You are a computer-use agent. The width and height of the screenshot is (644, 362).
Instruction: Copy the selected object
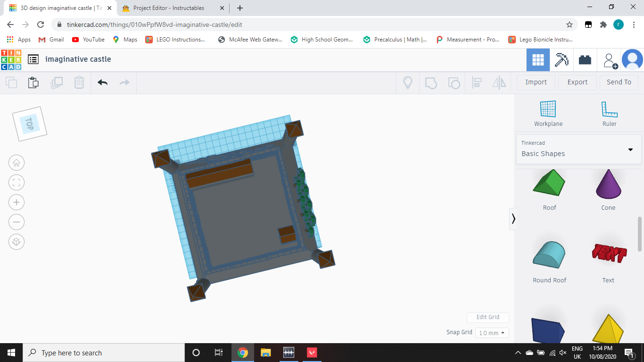point(11,82)
